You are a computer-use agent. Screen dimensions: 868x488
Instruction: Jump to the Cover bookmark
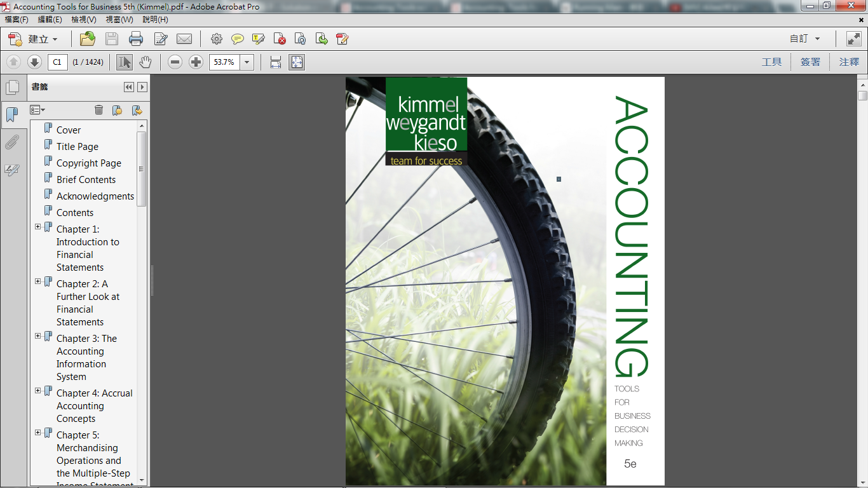click(69, 130)
